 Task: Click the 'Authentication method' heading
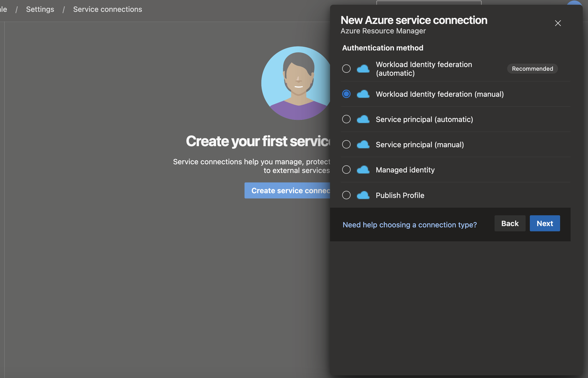383,48
